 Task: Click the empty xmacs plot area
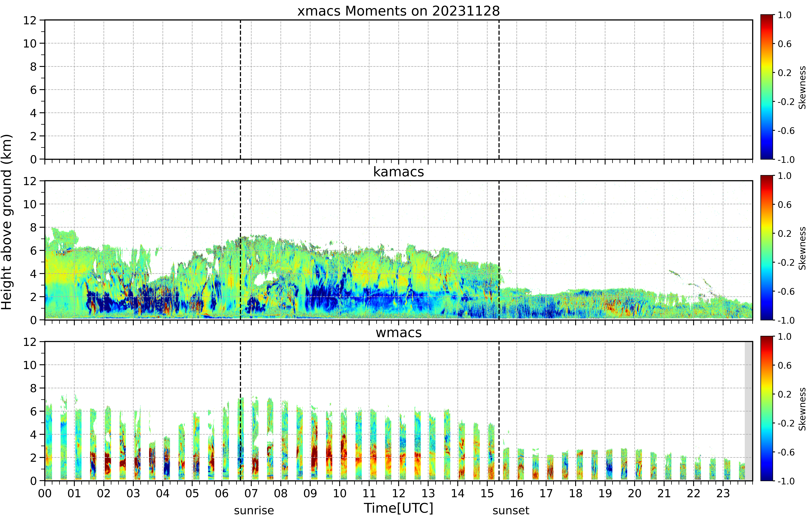click(x=399, y=90)
